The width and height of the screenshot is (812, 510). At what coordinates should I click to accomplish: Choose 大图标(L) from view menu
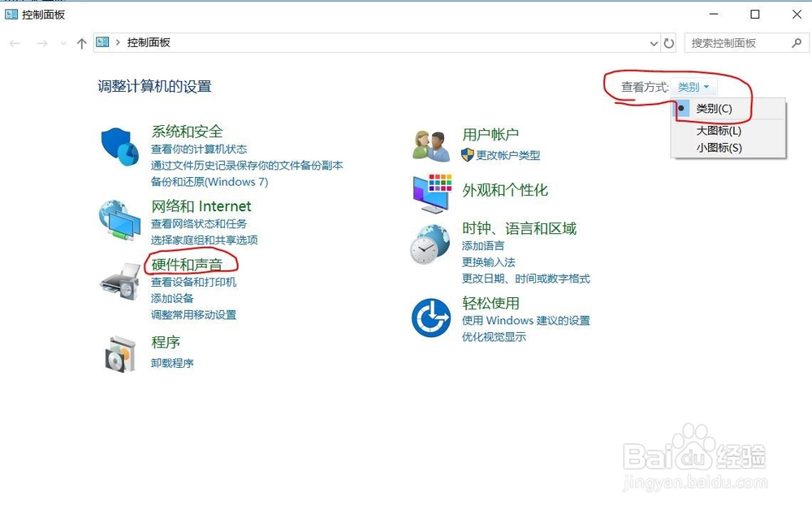(719, 131)
